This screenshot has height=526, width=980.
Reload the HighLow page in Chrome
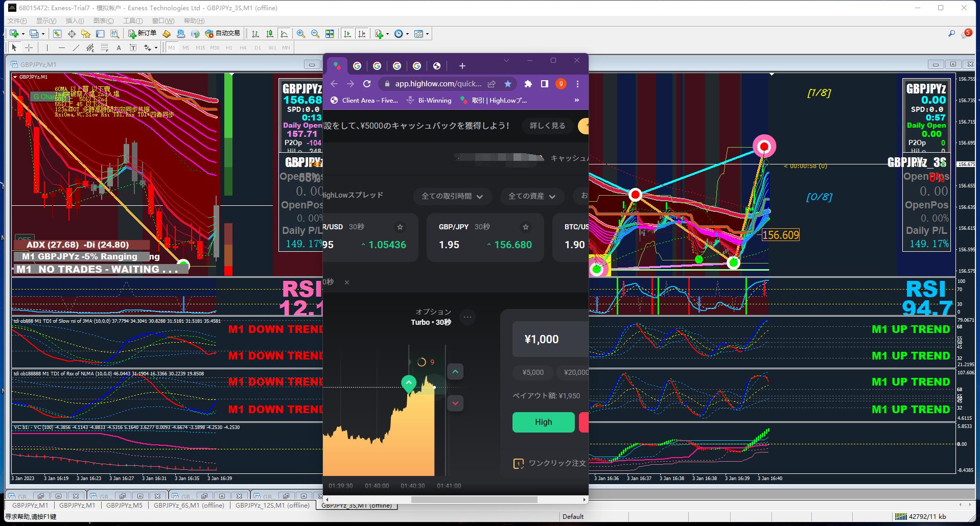367,84
